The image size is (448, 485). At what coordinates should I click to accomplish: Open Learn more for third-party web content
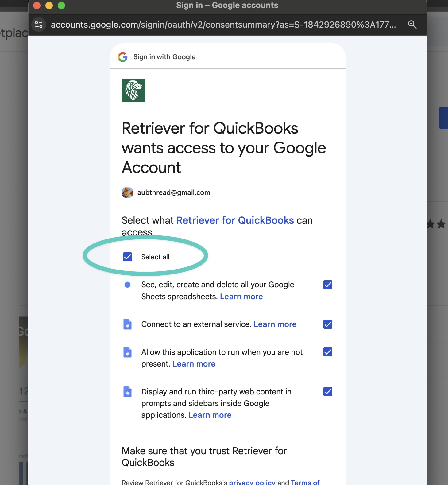coord(210,415)
